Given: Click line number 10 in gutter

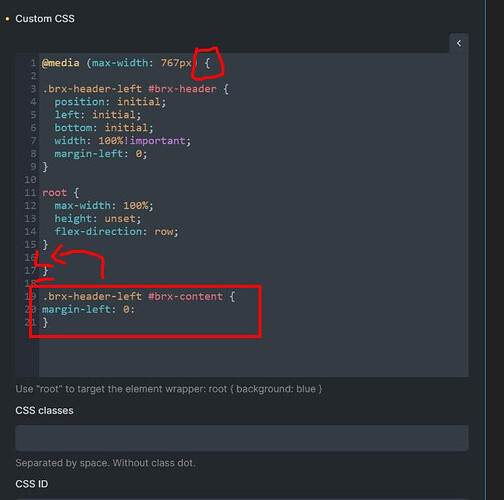Looking at the screenshot, I should tap(30, 180).
